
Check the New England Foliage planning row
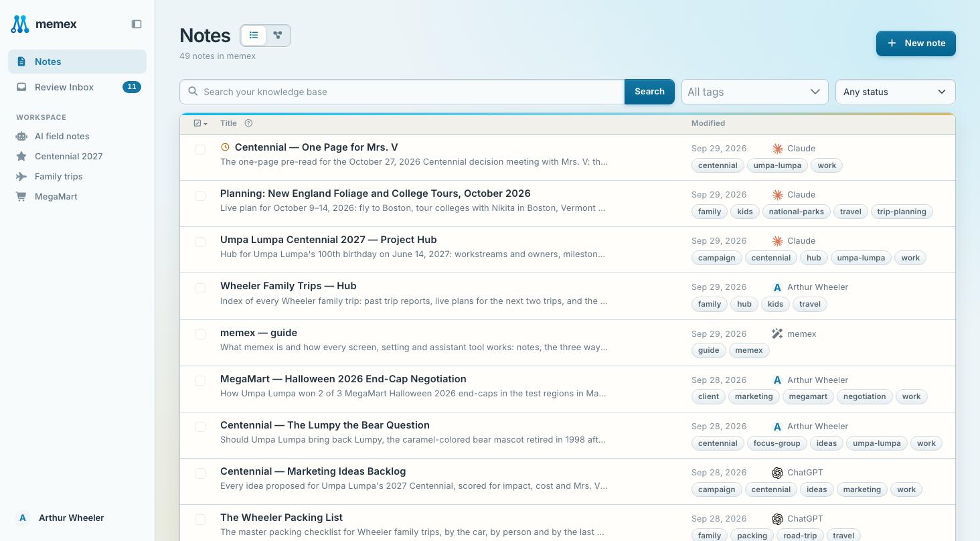point(200,196)
